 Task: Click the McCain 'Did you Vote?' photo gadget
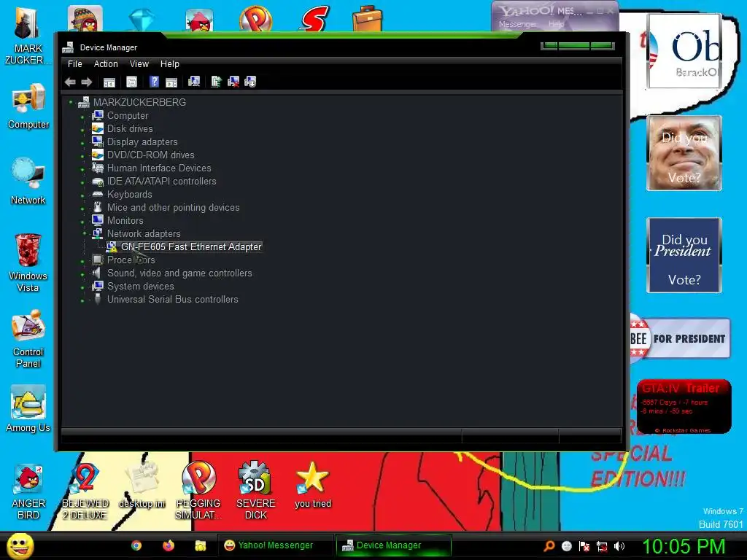click(x=684, y=153)
